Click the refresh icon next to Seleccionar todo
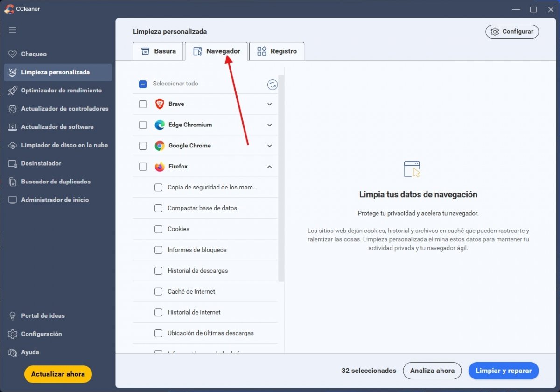This screenshot has width=560, height=392. coord(273,84)
